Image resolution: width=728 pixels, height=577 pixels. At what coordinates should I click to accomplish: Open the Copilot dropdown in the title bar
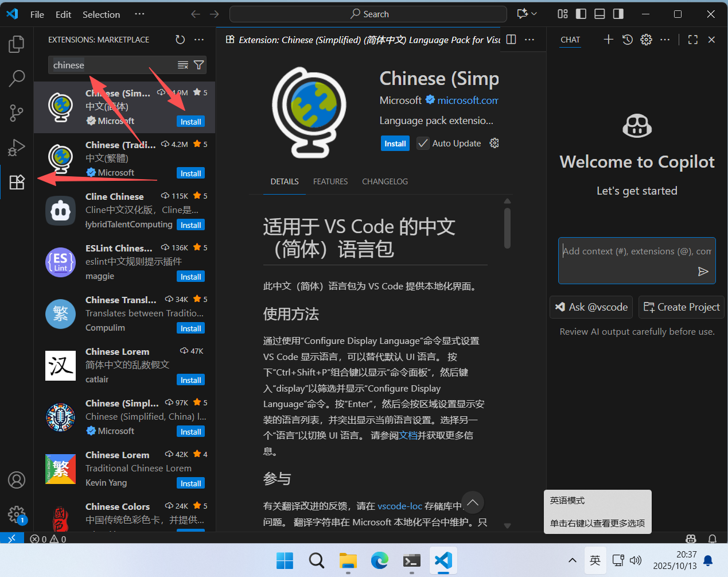[525, 14]
